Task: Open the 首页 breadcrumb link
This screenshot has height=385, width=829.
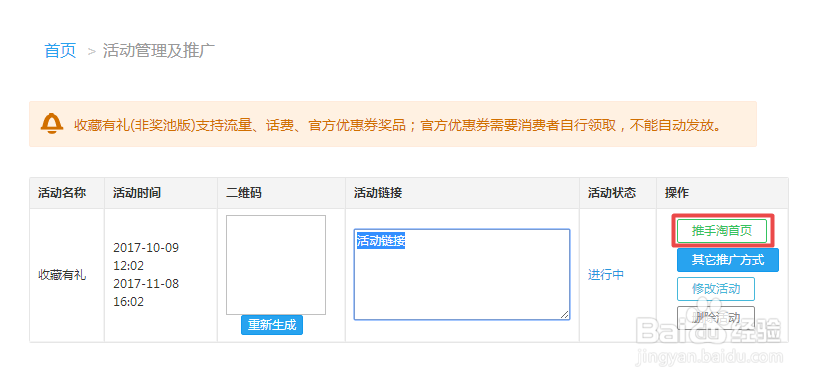Action: pyautogui.click(x=60, y=51)
